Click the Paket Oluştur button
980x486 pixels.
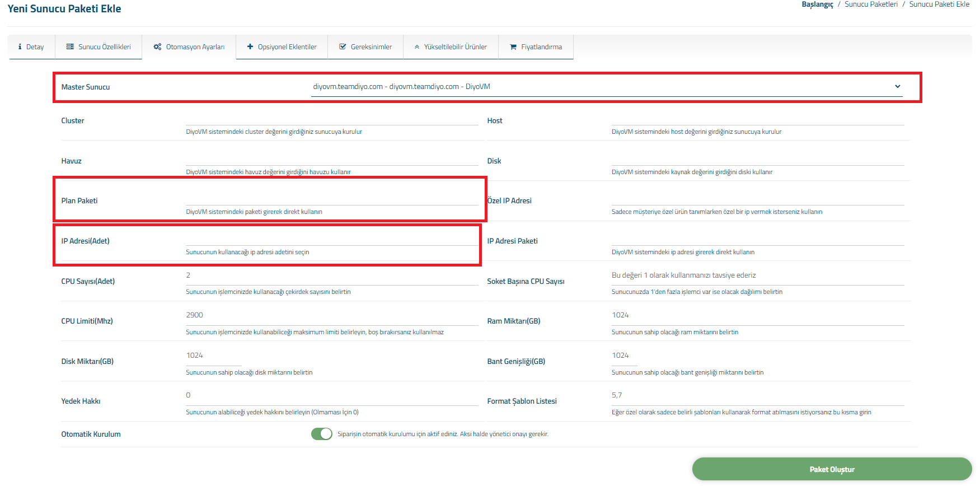(832, 469)
